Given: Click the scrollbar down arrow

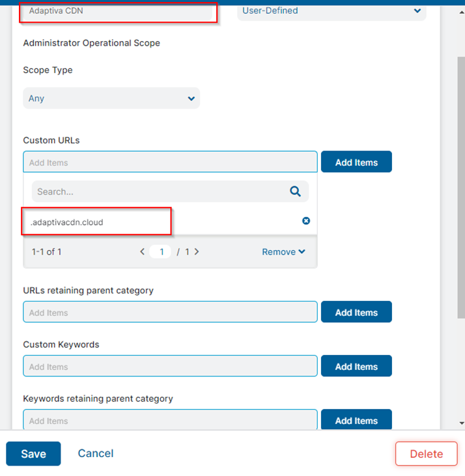Looking at the screenshot, I should pyautogui.click(x=461, y=423).
